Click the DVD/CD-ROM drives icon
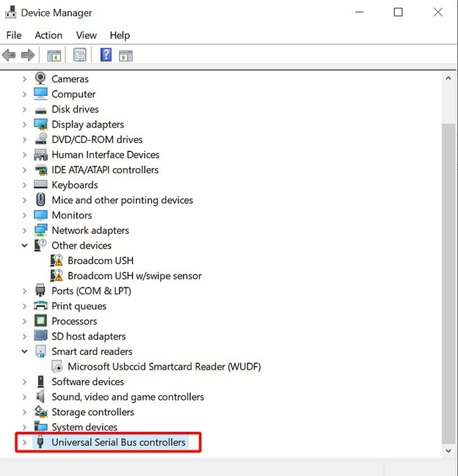This screenshot has width=458, height=476. point(41,139)
